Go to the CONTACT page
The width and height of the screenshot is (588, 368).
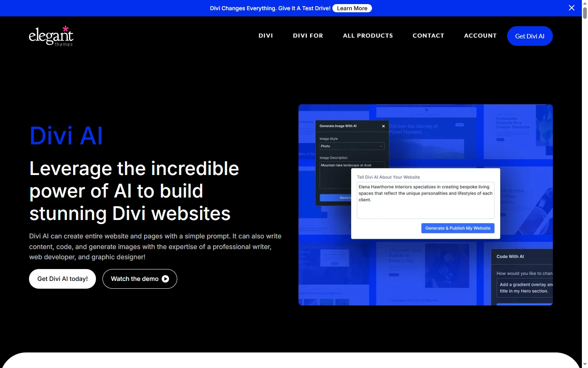pos(428,36)
